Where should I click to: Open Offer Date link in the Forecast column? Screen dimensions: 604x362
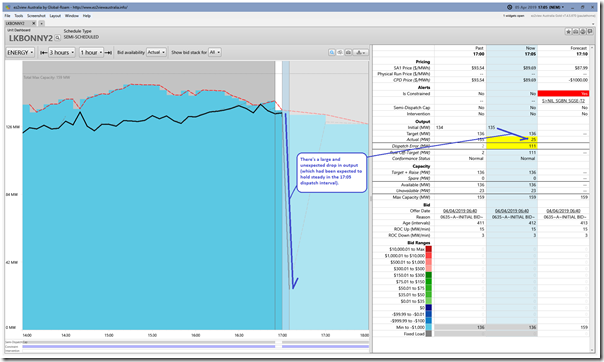point(564,211)
